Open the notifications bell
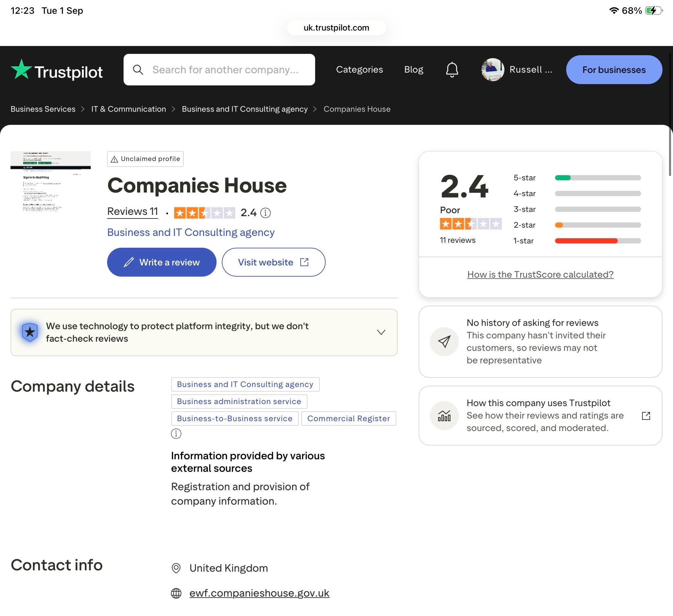 (x=452, y=70)
